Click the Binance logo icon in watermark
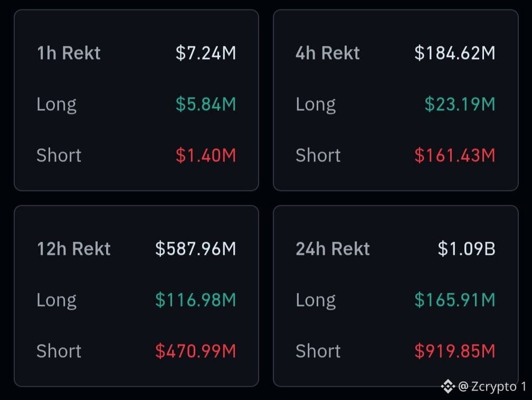The width and height of the screenshot is (532, 400). click(448, 386)
